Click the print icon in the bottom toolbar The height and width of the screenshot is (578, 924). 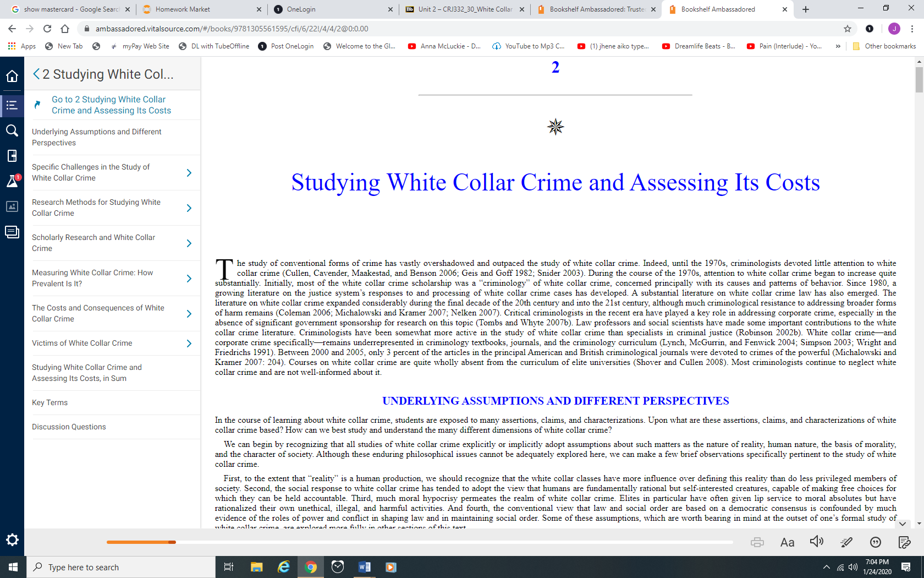point(757,542)
